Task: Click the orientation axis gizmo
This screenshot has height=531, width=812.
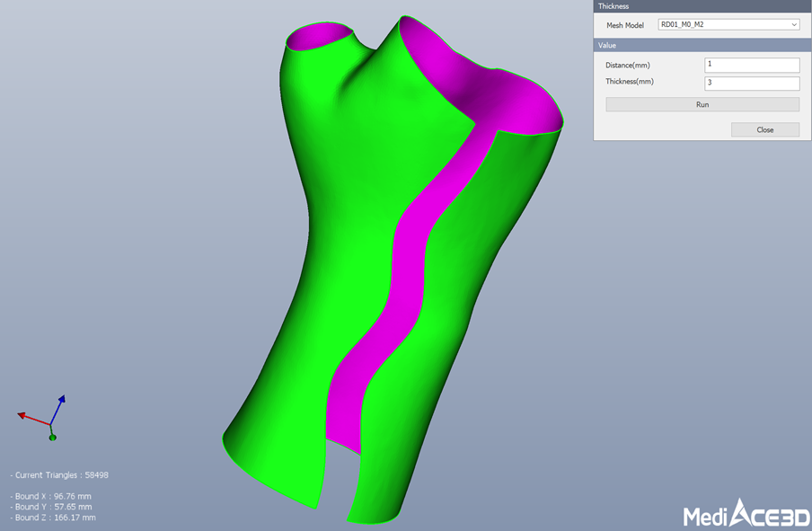Action: click(x=42, y=418)
